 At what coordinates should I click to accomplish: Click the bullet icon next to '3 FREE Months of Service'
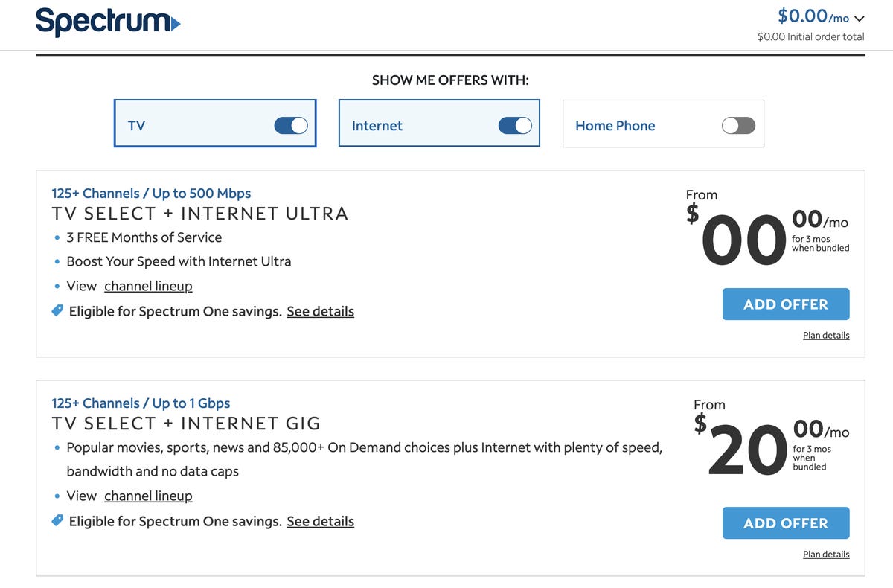click(57, 237)
